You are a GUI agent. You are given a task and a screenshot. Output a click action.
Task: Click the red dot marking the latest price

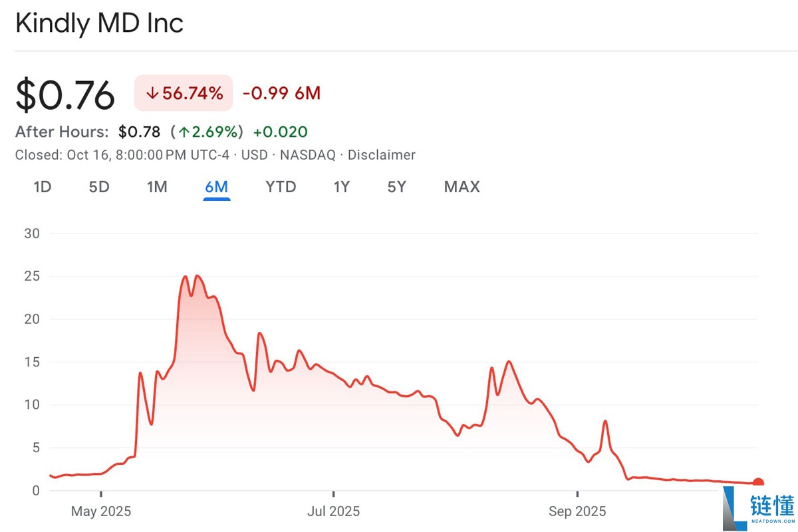758,483
